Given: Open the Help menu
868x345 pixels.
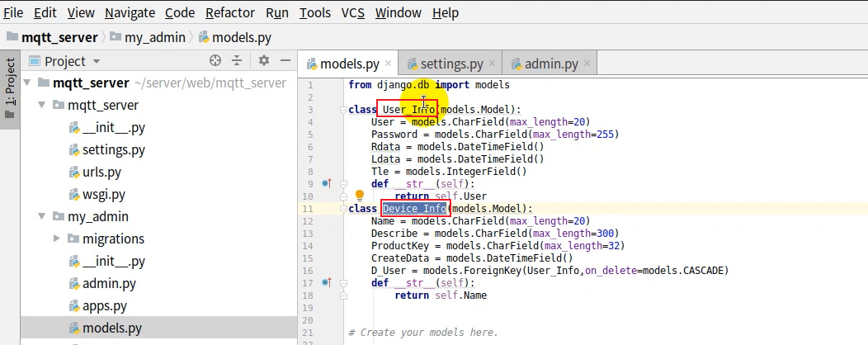Looking at the screenshot, I should pyautogui.click(x=446, y=12).
